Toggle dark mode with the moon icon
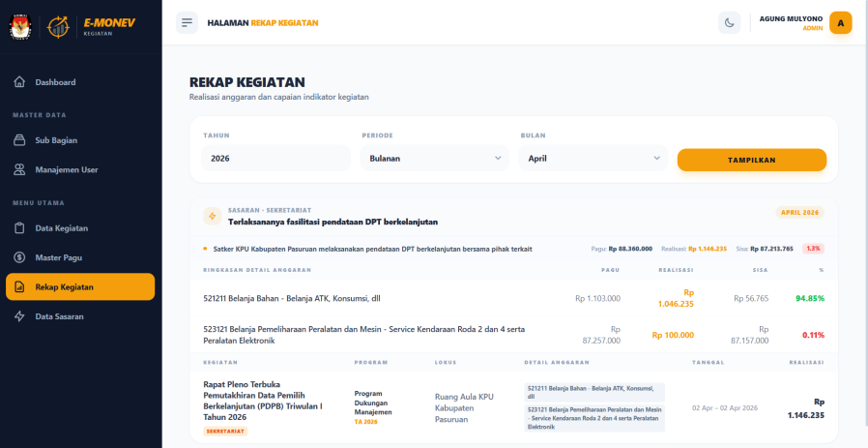The height and width of the screenshot is (448, 868). 730,22
